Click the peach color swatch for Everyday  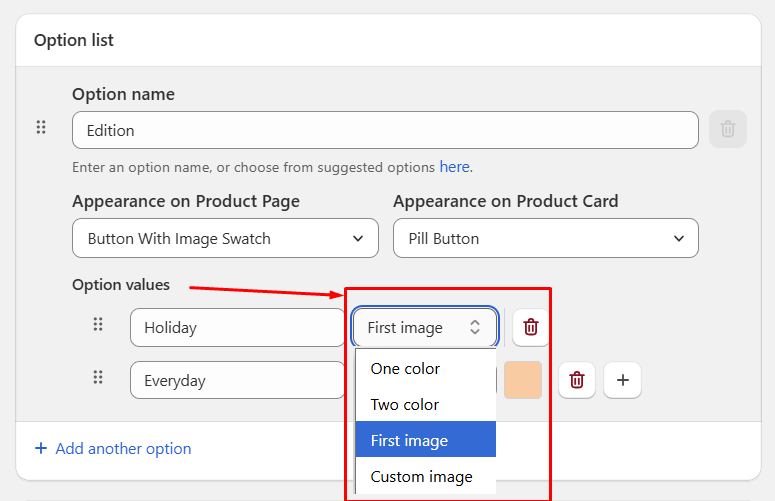click(523, 380)
